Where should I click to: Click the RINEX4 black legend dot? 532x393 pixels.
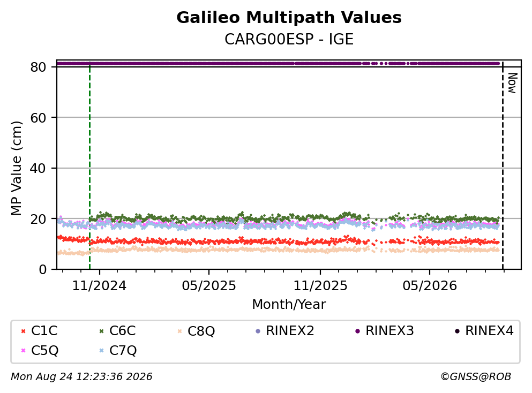[457, 331]
